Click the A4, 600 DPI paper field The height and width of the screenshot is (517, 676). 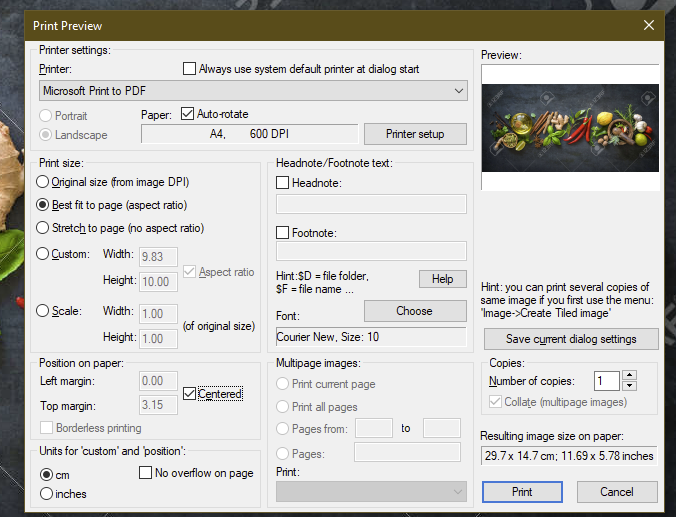250,134
